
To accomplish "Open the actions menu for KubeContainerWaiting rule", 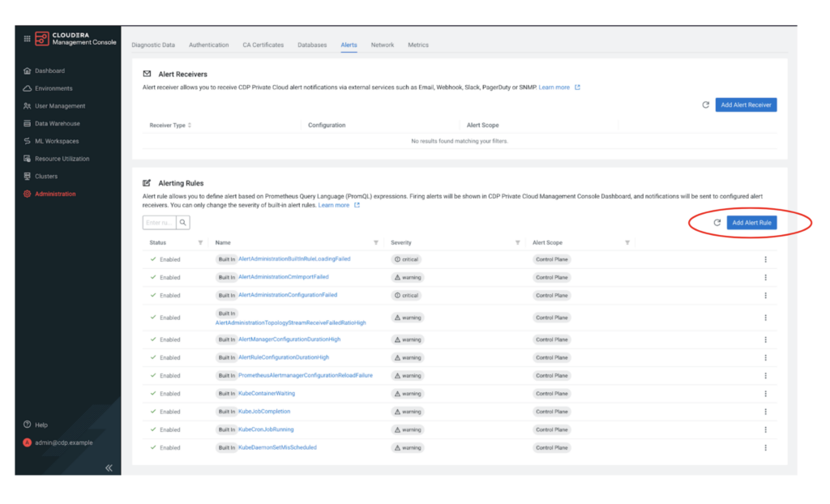I will point(765,393).
